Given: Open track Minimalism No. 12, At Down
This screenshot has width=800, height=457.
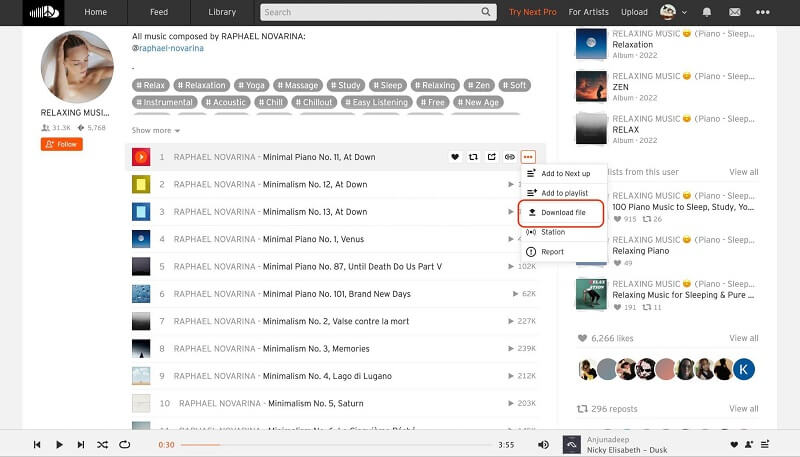Looking at the screenshot, I should pyautogui.click(x=315, y=185).
